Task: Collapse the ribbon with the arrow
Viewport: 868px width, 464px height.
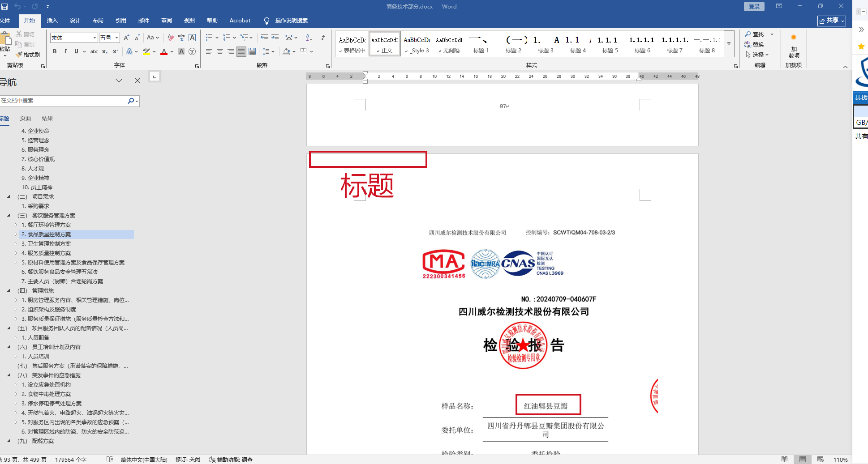Action: pyautogui.click(x=845, y=67)
